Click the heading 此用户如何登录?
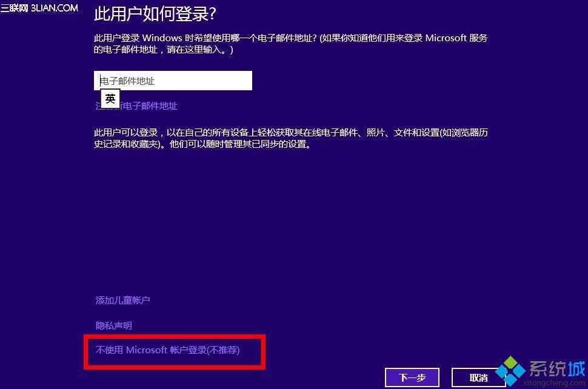Viewport: 588px width, 389px height. [x=155, y=14]
